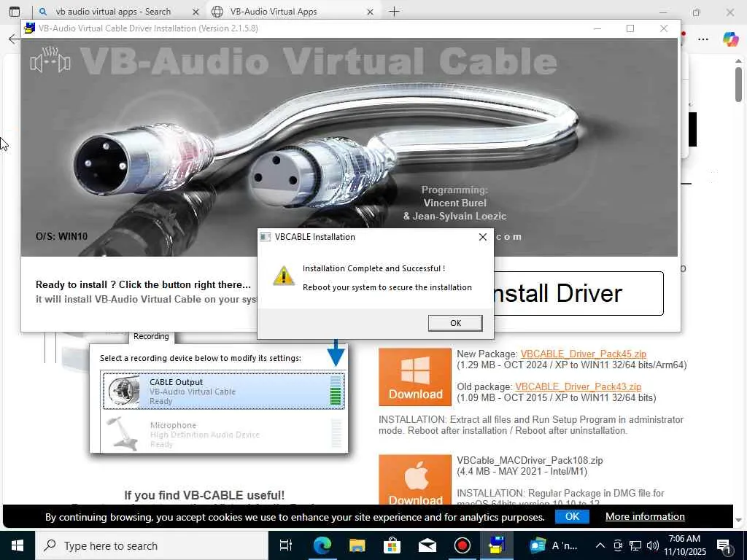Viewport: 747px width, 560px height.
Task: Open Task View from the taskbar
Action: click(285, 545)
